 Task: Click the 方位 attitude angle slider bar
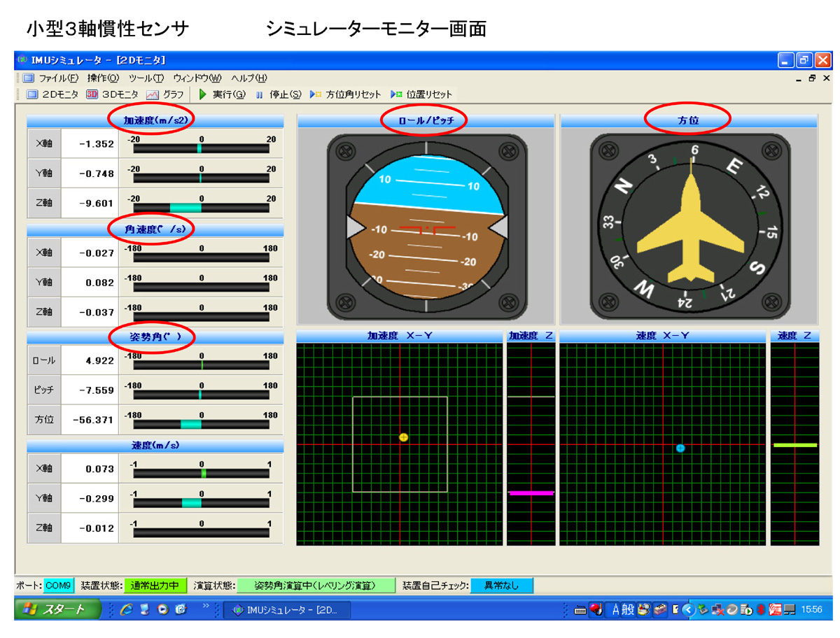pos(201,424)
